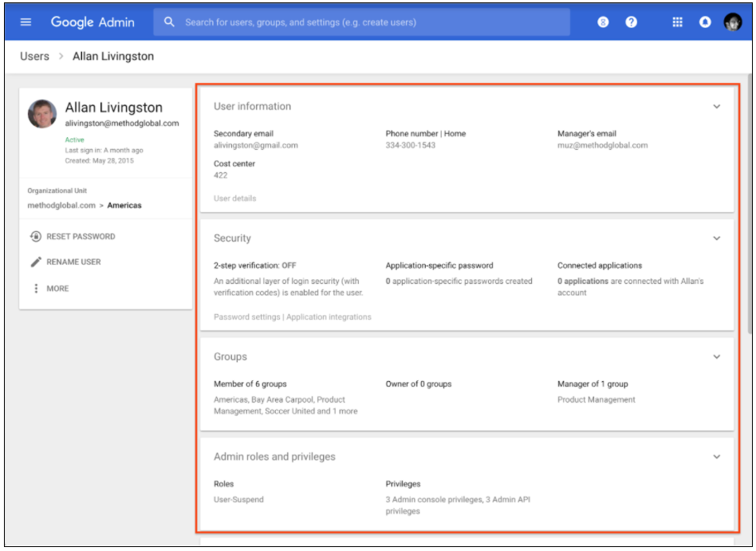Open the account profile avatar
Screen dimensions: 756x551
click(x=732, y=22)
